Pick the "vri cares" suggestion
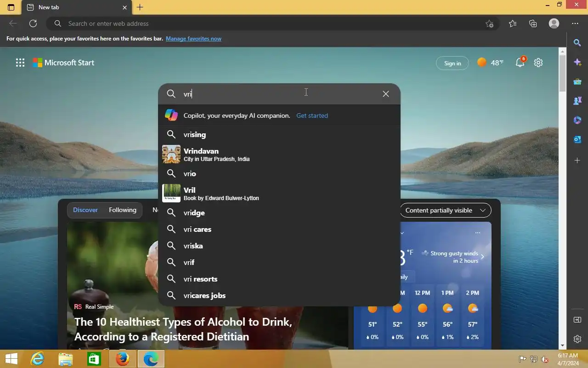This screenshot has height=368, width=588. click(x=279, y=229)
